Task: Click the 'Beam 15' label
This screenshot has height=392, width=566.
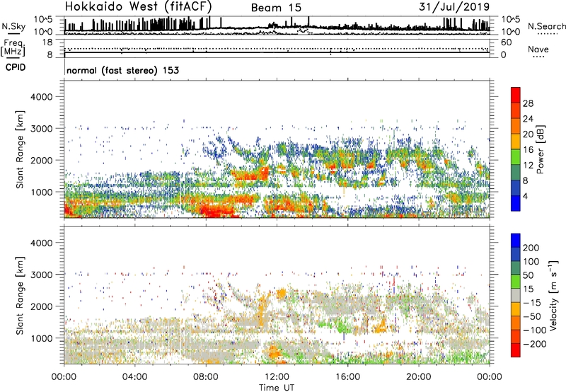Action: click(x=276, y=8)
